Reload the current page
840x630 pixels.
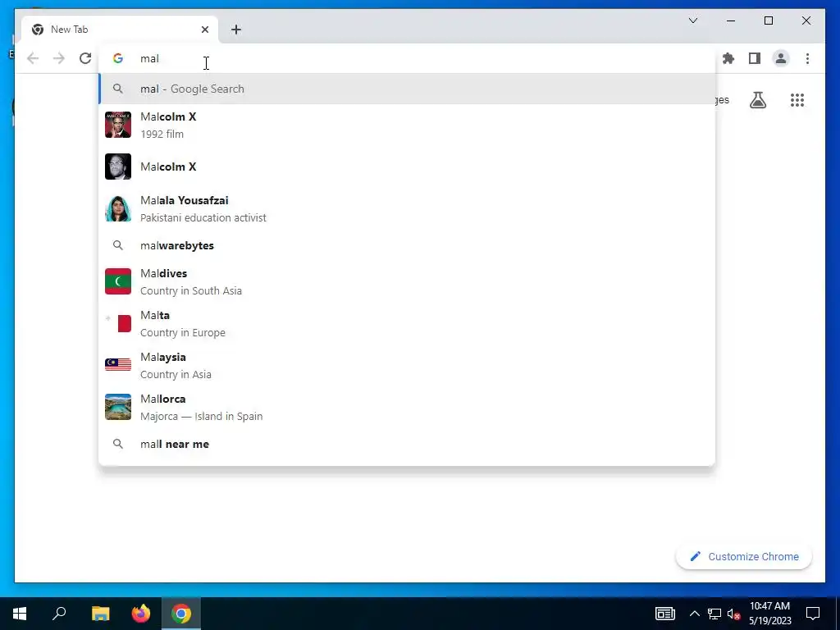coord(85,58)
